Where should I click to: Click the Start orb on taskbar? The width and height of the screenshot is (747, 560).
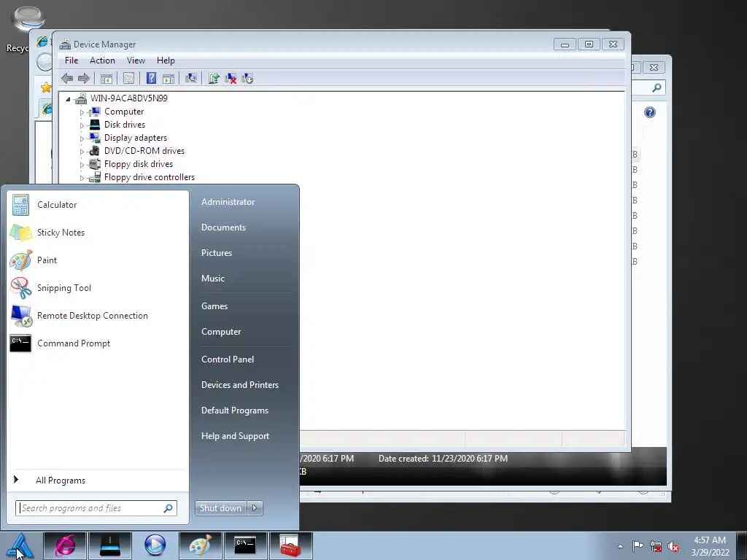click(20, 545)
